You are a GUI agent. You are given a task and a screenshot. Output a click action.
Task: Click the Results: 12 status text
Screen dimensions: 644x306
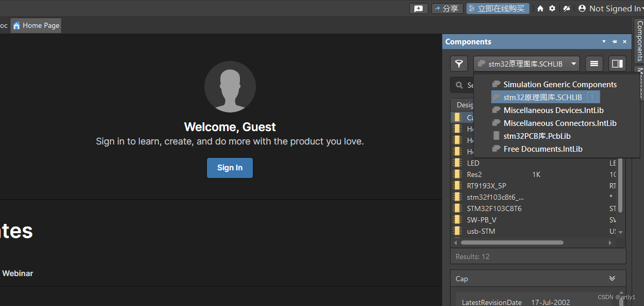pos(472,256)
